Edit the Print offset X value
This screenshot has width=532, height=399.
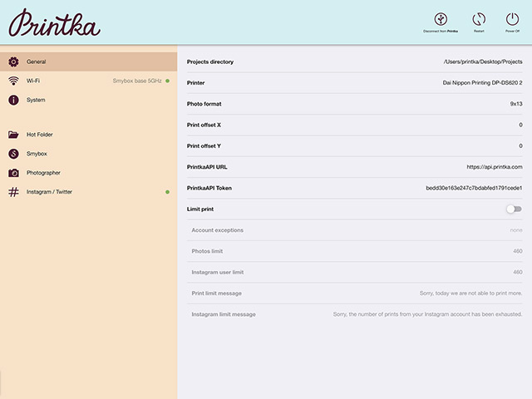pos(520,125)
